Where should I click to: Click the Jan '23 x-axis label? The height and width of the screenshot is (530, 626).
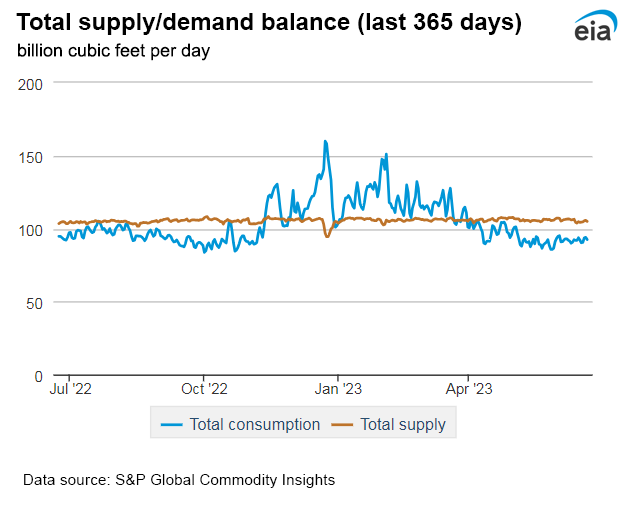click(338, 389)
